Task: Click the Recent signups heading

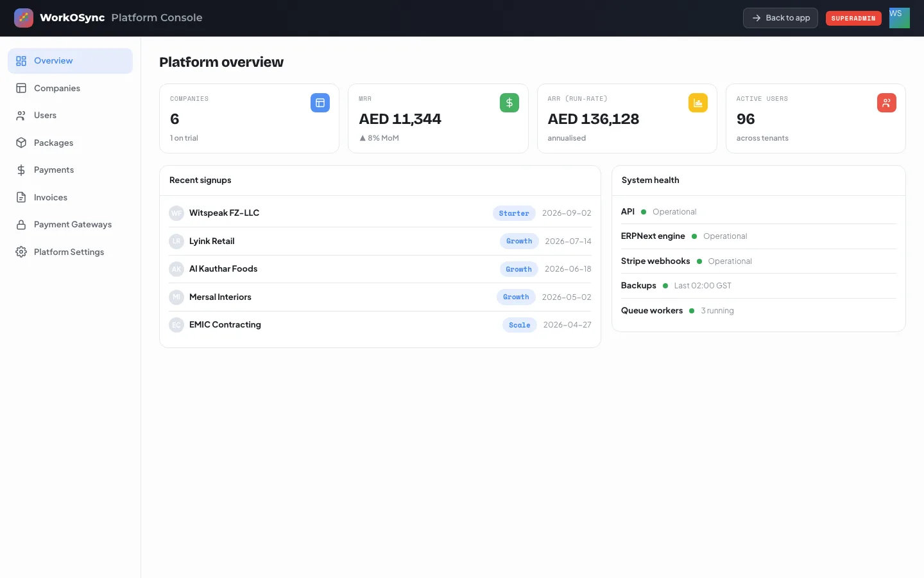Action: (200, 180)
